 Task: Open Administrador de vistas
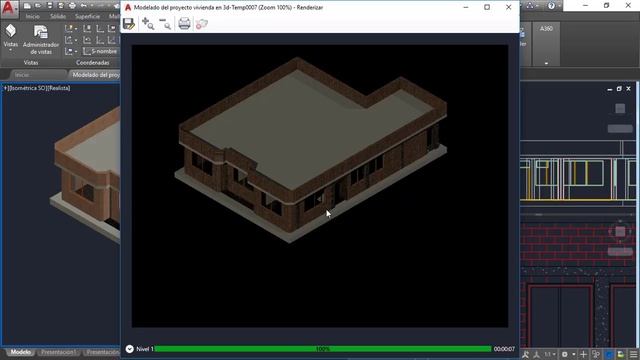coord(41,40)
